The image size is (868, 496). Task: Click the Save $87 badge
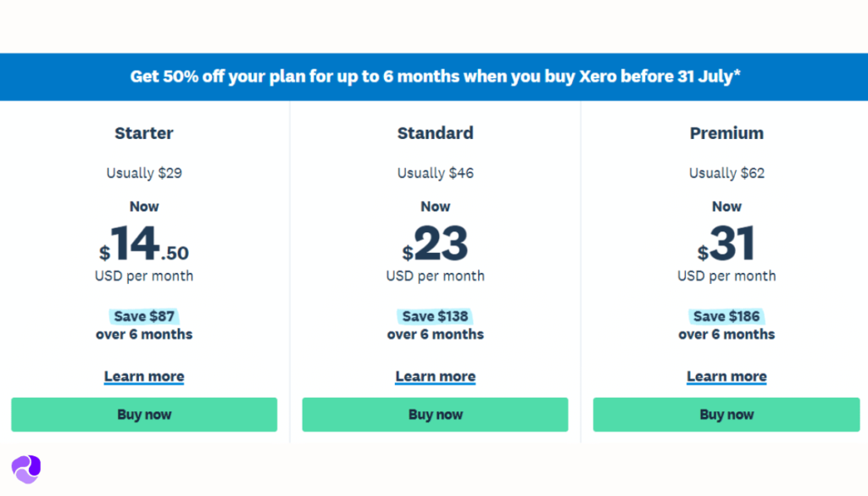pyautogui.click(x=143, y=315)
